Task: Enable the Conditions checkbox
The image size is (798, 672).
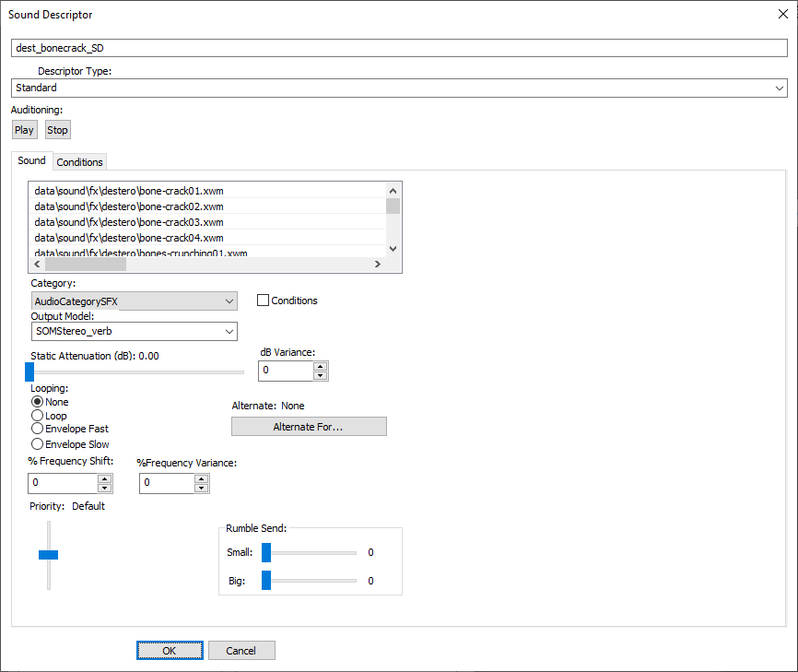Action: (263, 301)
